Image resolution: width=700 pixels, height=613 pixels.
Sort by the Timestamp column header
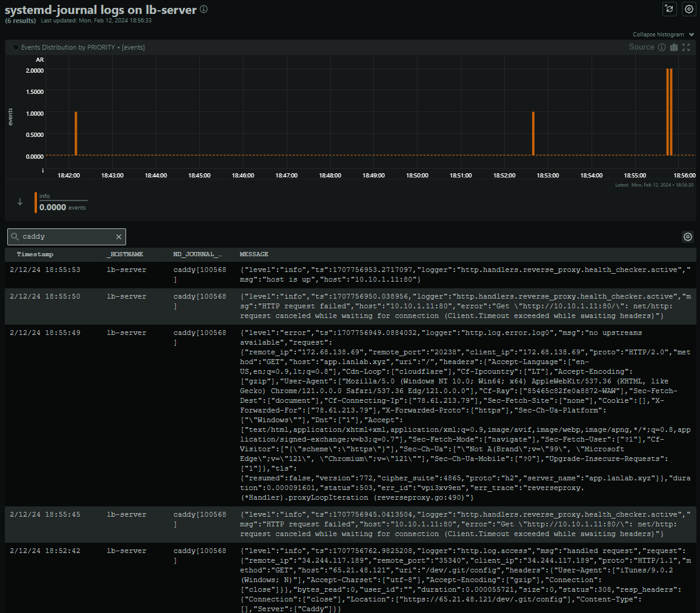(35, 254)
